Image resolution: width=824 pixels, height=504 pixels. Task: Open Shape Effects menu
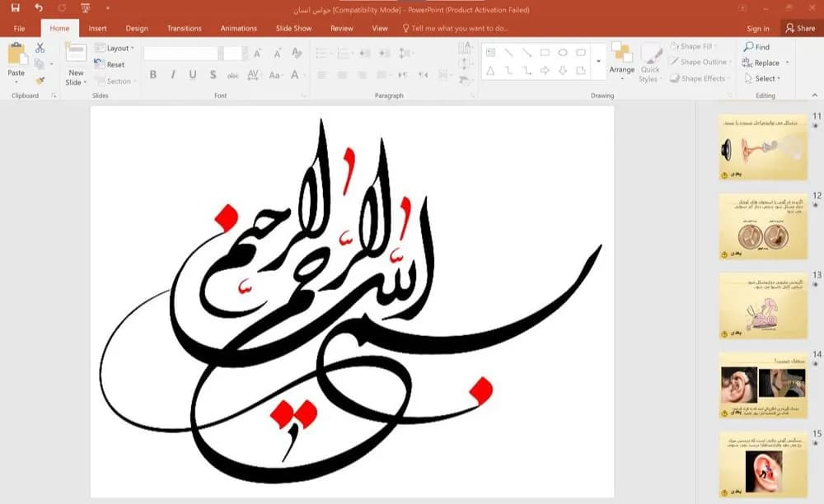pyautogui.click(x=701, y=78)
